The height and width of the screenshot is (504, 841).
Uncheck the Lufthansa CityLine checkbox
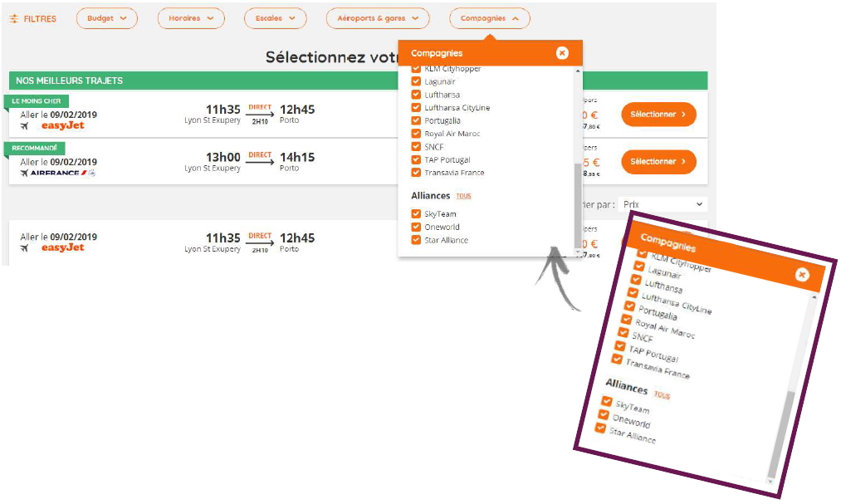416,108
